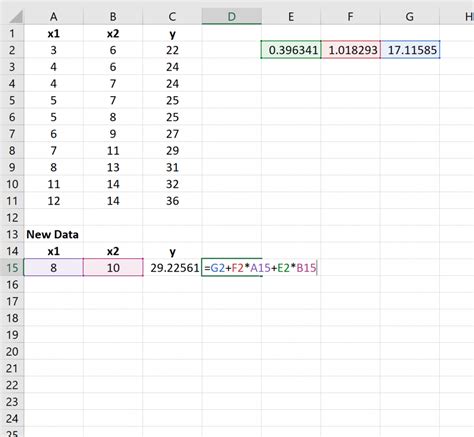Click cell E2 with 0.396341

291,50
